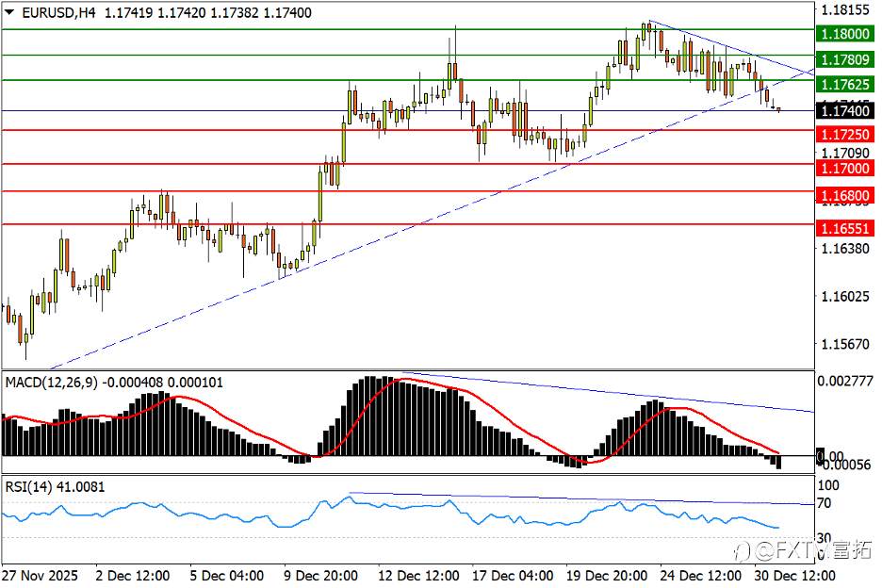
Task: Click the 30 Dec 12:00 time label
Action: pos(794,576)
